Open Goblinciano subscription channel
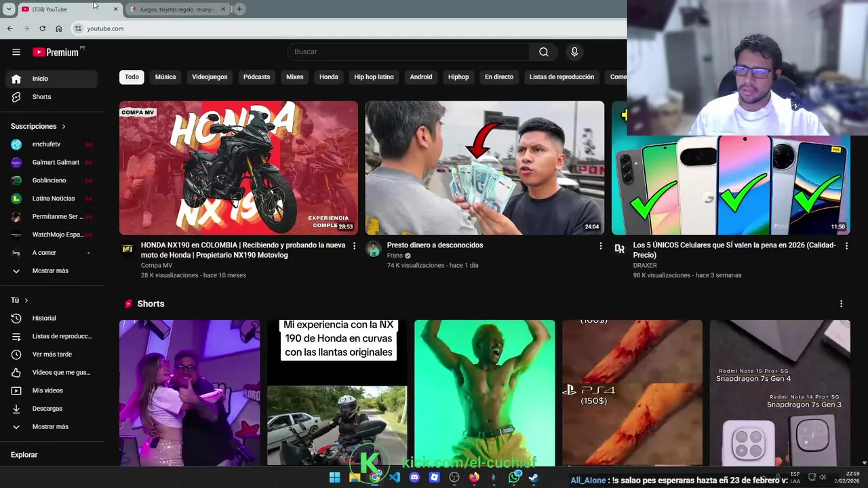 coord(52,181)
